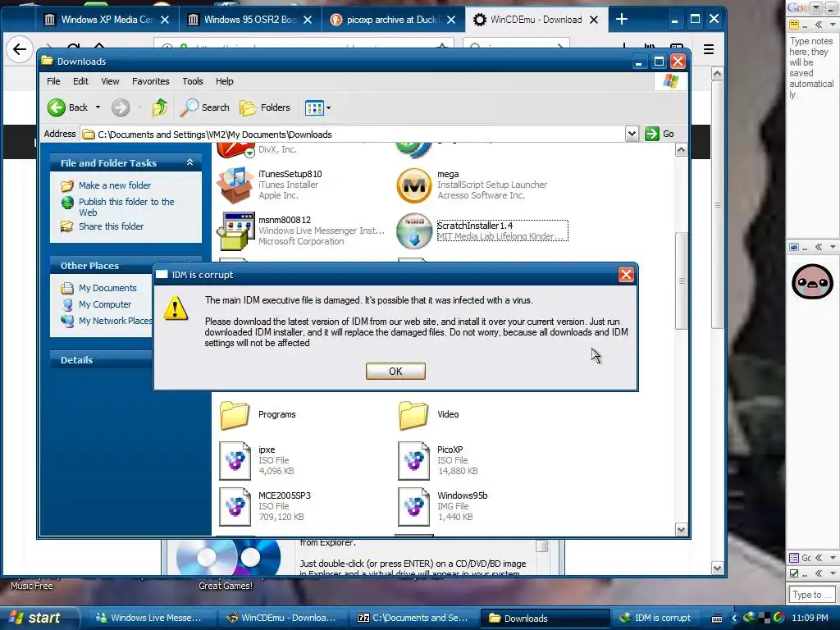The image size is (840, 630).
Task: Open Back history dropdown arrow
Action: click(98, 107)
